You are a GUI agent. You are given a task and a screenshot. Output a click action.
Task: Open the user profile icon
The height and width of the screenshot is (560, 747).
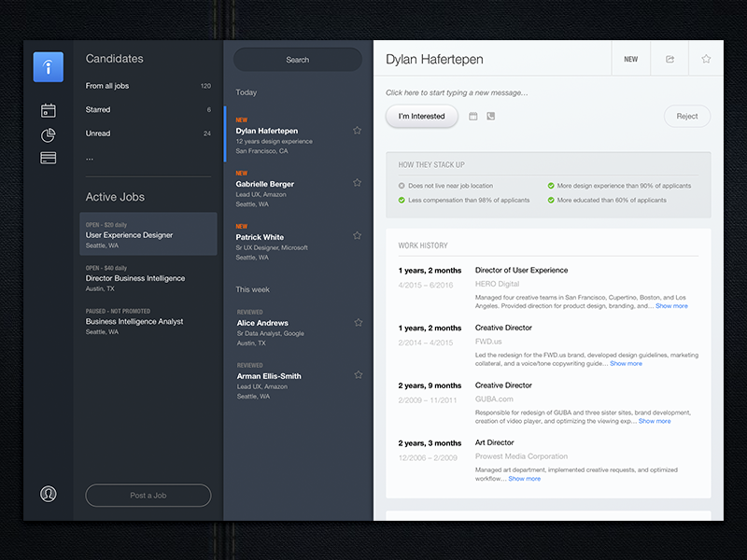tap(49, 494)
